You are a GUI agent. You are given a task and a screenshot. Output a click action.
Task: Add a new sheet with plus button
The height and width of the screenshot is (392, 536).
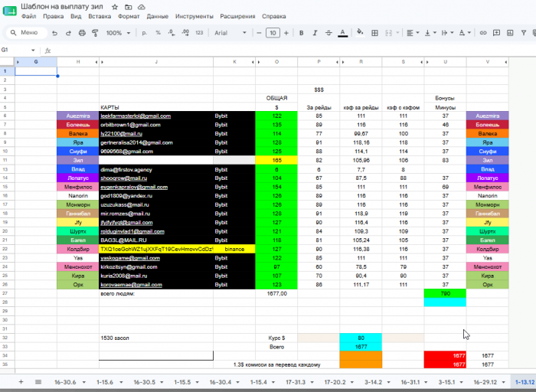21,382
